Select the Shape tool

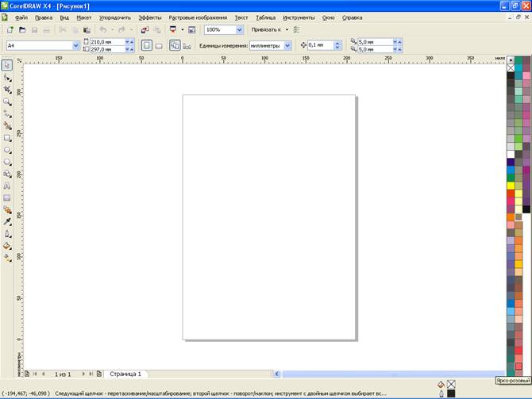coord(7,78)
